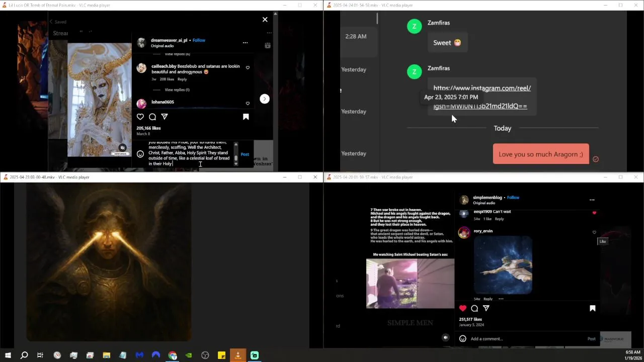The width and height of the screenshot is (644, 362).
Task: Open rory_ervin's comment options dots
Action: click(x=501, y=299)
